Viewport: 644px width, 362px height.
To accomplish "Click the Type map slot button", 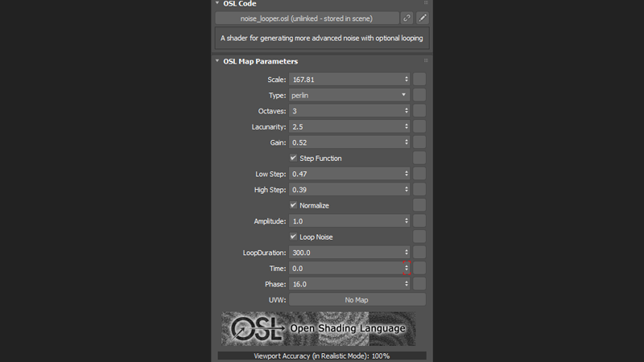I will point(419,95).
